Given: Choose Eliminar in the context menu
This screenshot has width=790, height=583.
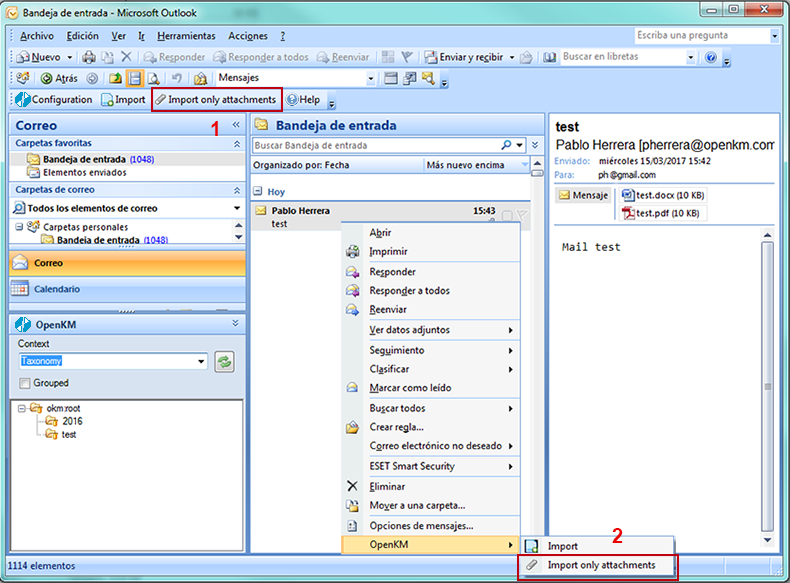Looking at the screenshot, I should tap(431, 487).
